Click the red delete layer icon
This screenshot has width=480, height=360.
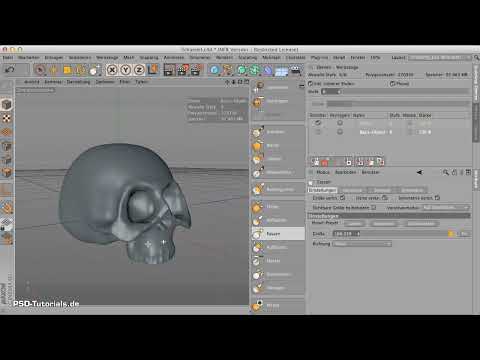pos(325,162)
